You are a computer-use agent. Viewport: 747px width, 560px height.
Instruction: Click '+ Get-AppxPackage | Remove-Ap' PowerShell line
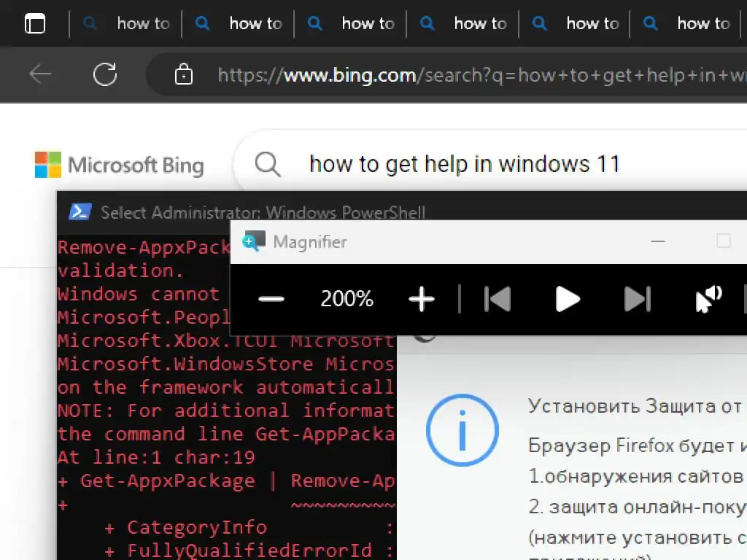coord(226,481)
